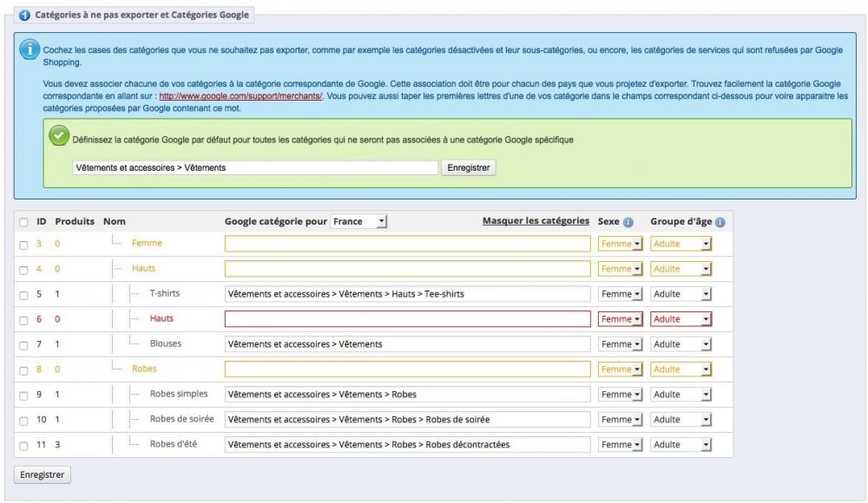Click the green checkmark icon in default category box
The image size is (868, 503).
point(59,135)
